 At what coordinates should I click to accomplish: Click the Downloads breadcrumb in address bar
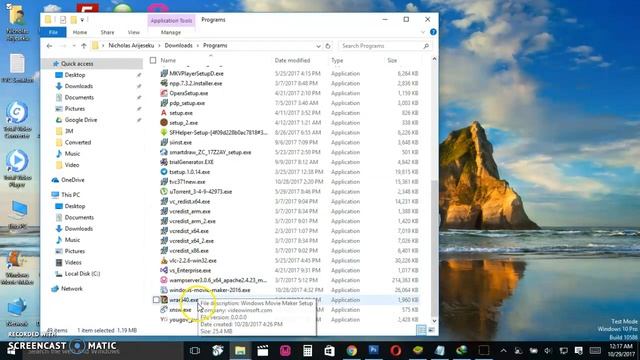point(178,46)
